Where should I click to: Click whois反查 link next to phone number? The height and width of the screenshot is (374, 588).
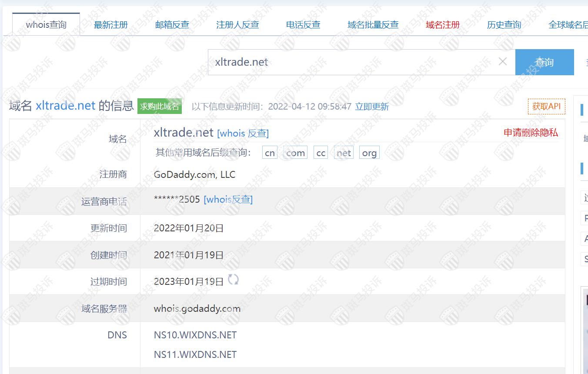(228, 199)
